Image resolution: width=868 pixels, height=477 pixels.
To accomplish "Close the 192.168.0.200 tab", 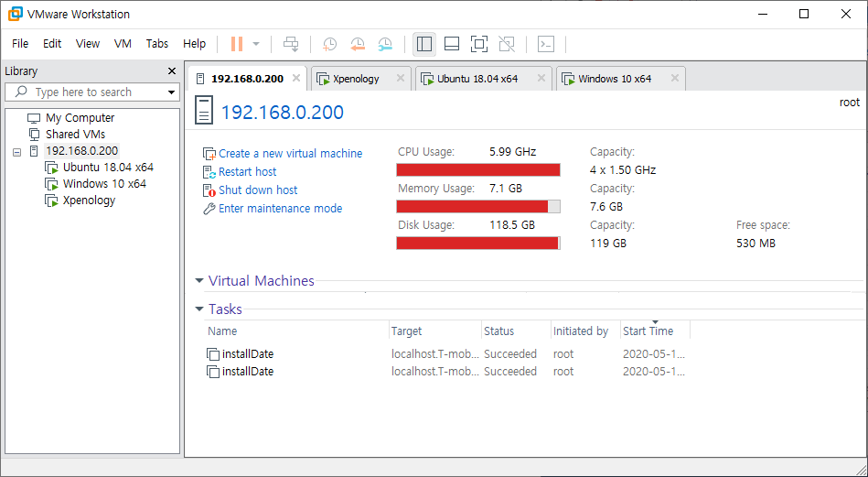I will [296, 78].
